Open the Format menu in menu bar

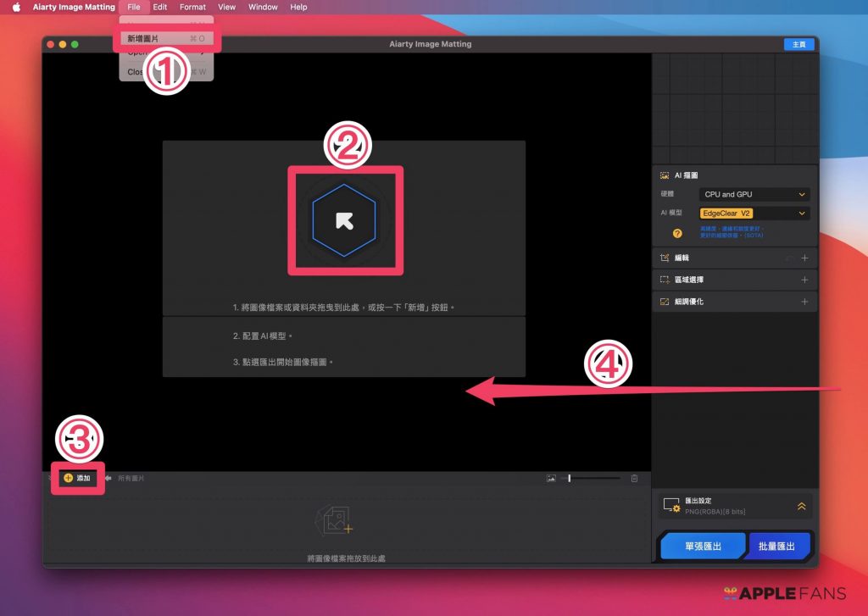pyautogui.click(x=192, y=7)
